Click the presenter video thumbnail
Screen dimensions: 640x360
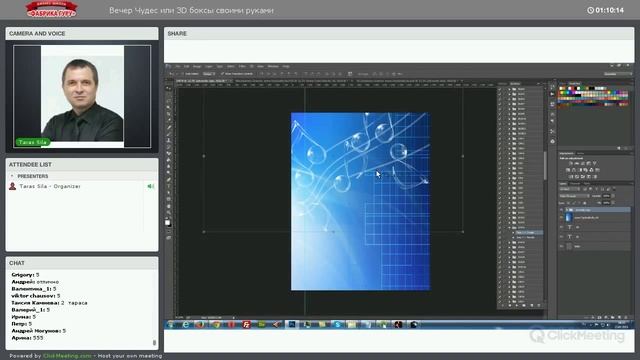point(82,96)
